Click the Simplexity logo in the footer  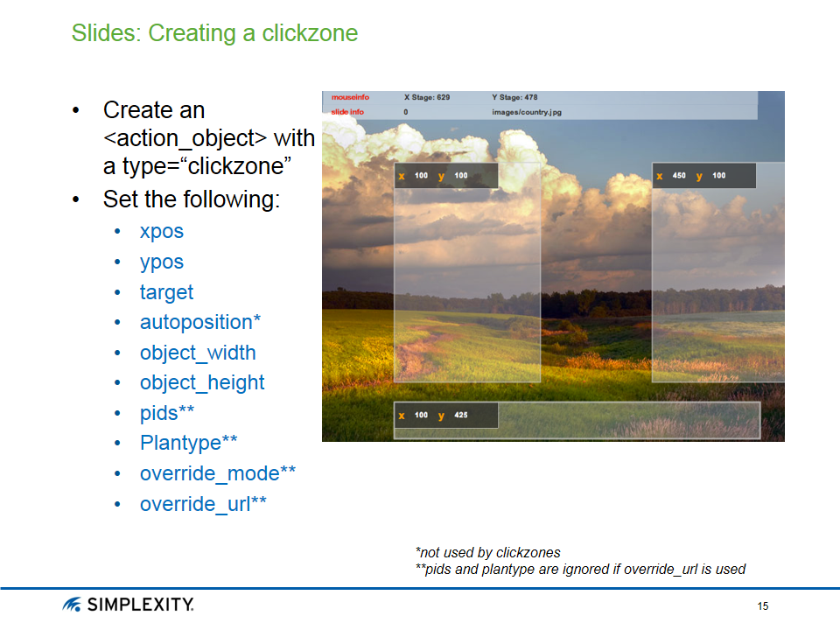(x=128, y=605)
